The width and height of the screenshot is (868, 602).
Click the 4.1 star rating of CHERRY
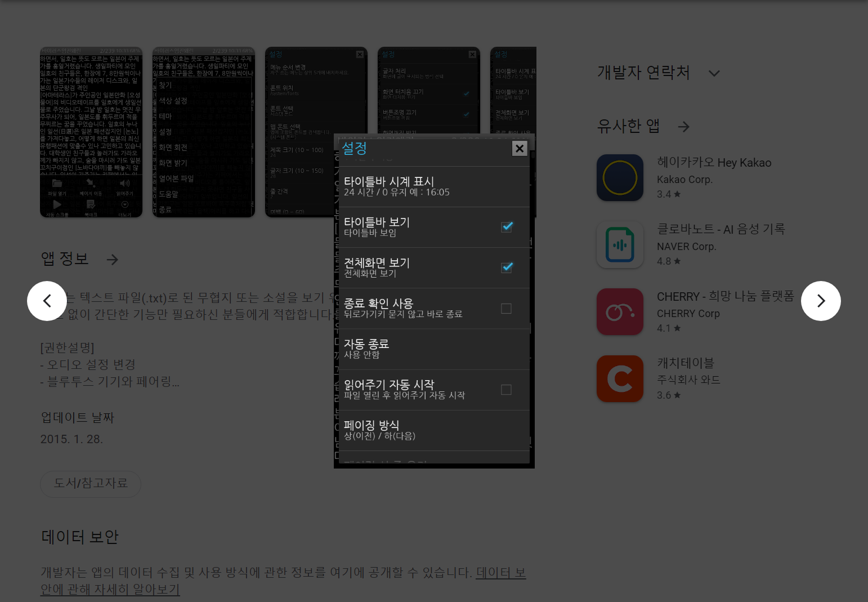click(669, 328)
